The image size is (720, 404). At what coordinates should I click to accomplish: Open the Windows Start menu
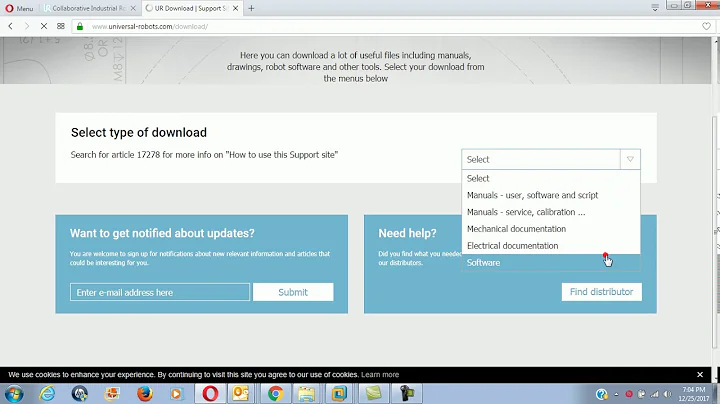click(x=14, y=394)
